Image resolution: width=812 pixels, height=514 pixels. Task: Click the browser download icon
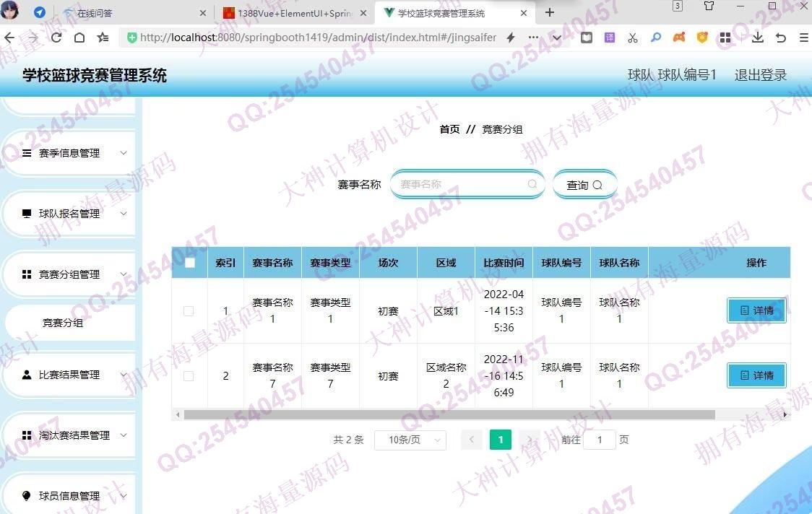757,38
